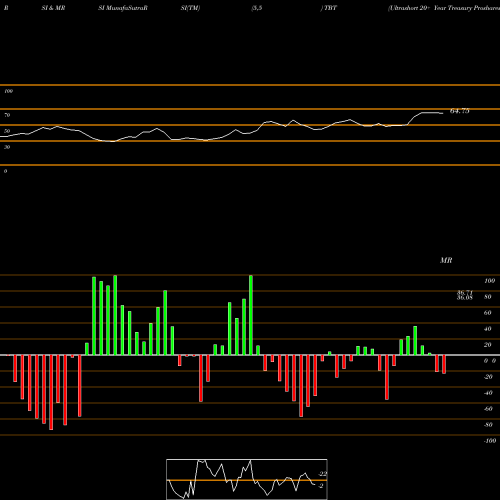Click the 'SI & MR' header text
Image resolution: width=500 pixels, height=500 pixels.
coord(53,8)
